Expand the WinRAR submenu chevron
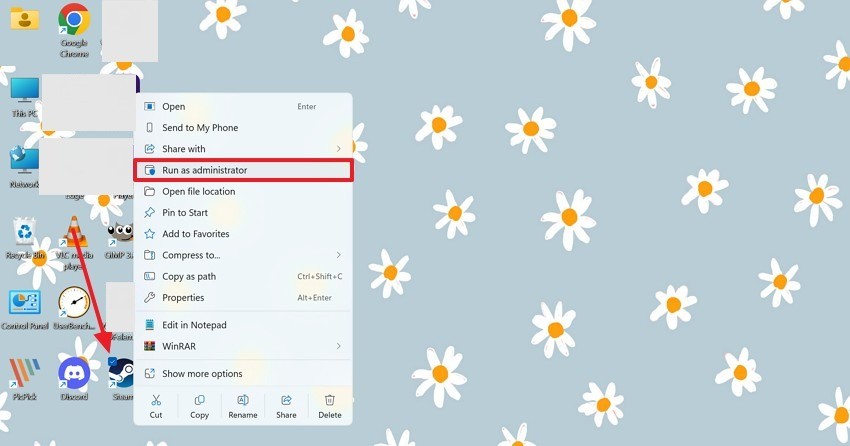The width and height of the screenshot is (850, 446). 338,346
